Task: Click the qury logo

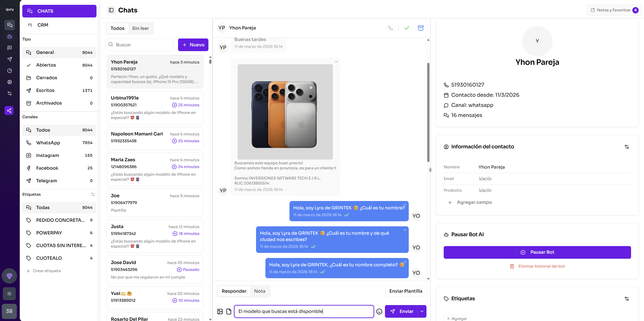Action: 10,9
